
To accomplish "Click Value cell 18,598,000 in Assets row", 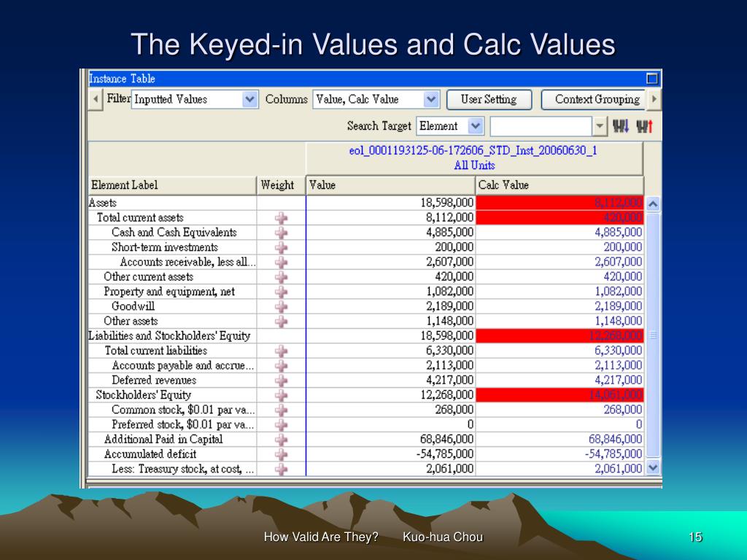I will (391, 203).
